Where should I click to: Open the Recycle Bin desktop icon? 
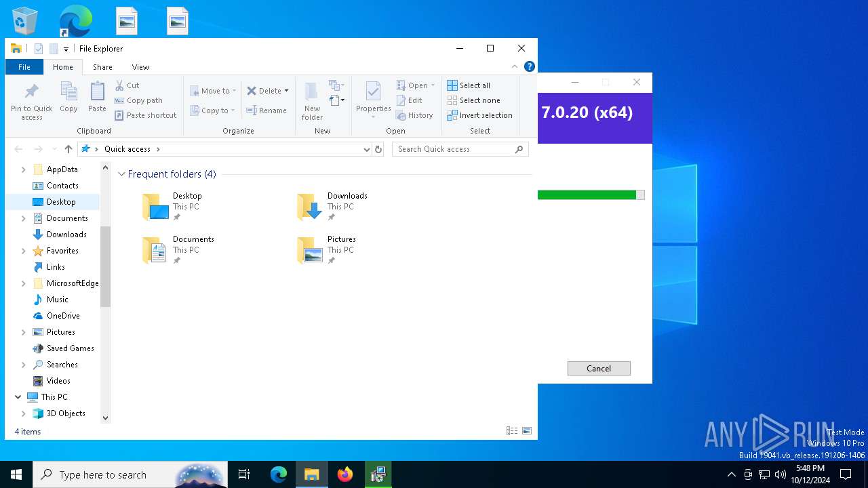(25, 21)
